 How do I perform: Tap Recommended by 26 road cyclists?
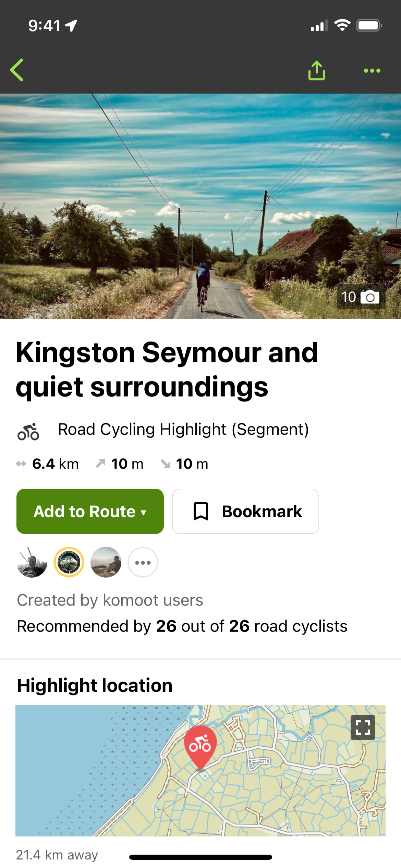tap(182, 626)
